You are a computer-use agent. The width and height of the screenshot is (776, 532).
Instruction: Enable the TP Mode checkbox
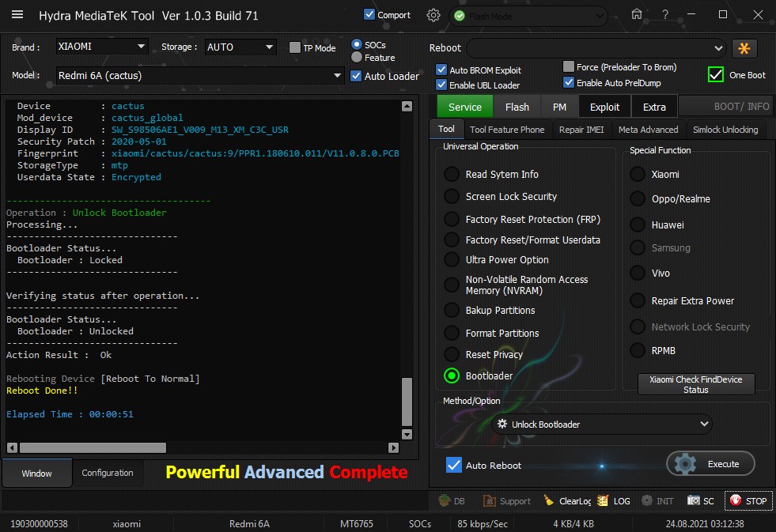(295, 47)
